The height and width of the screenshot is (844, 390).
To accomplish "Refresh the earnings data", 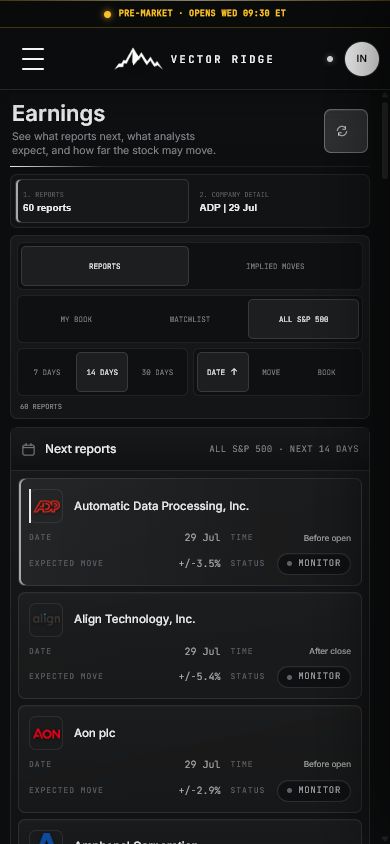I will tap(346, 131).
